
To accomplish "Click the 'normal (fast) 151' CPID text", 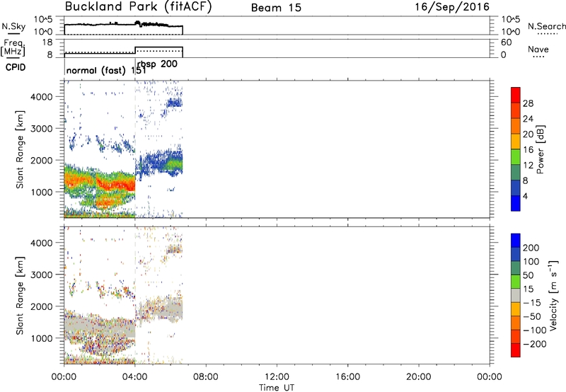I will pos(106,70).
